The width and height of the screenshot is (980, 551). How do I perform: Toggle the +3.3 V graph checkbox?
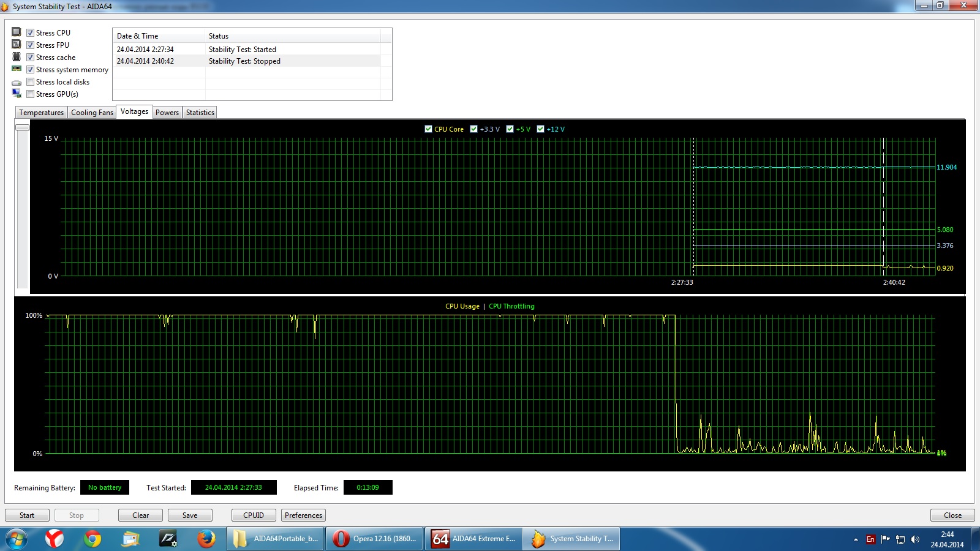pyautogui.click(x=473, y=129)
